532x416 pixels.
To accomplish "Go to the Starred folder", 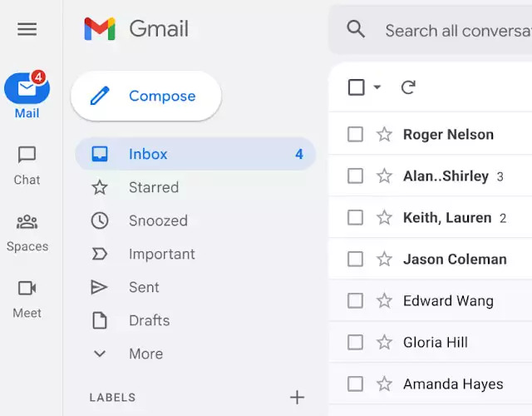I will (153, 187).
